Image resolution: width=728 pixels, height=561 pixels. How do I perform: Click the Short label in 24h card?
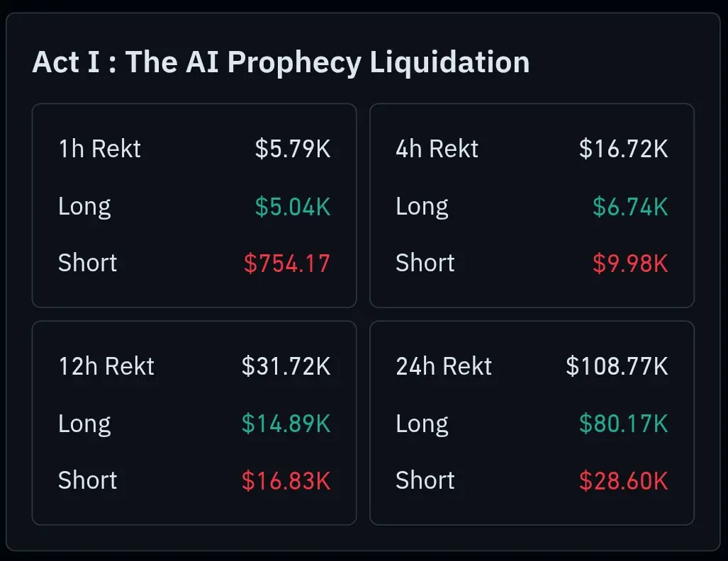425,480
